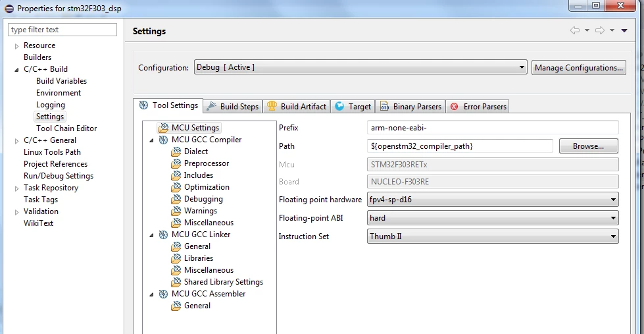Screen dimensions: 644x334
Task: Click the MCU GCC Linker tool icon
Action: [x=163, y=235]
